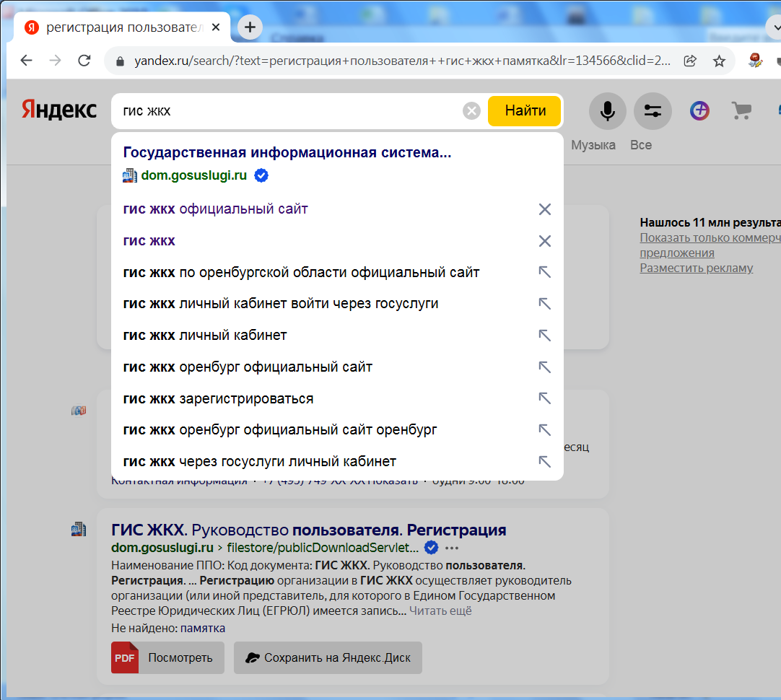This screenshot has height=700, width=781.
Task: Open the colorful round plus icon in the header
Action: point(699,110)
